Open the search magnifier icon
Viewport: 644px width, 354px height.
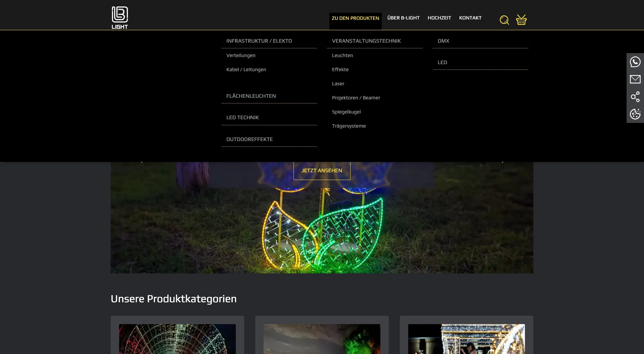(x=504, y=20)
